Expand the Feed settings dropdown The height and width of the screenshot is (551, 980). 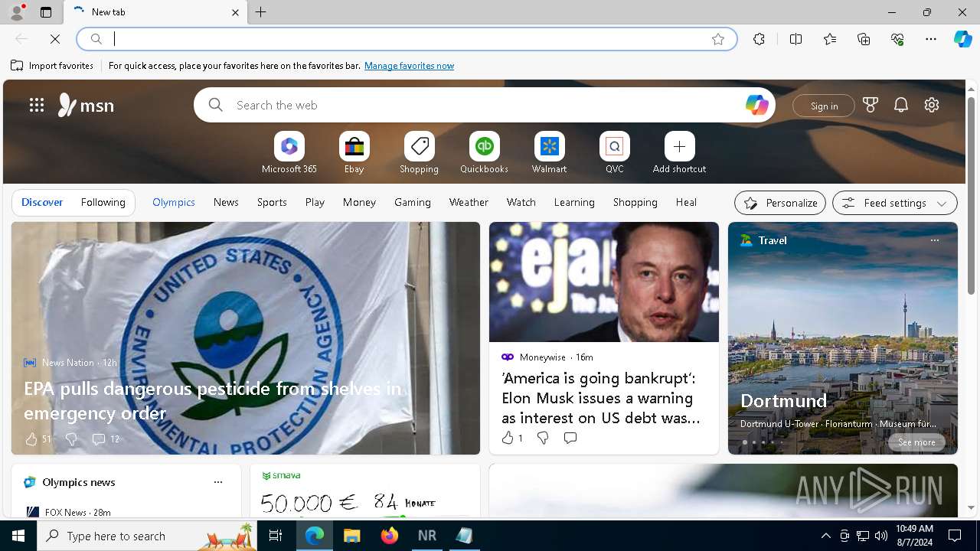pos(895,203)
